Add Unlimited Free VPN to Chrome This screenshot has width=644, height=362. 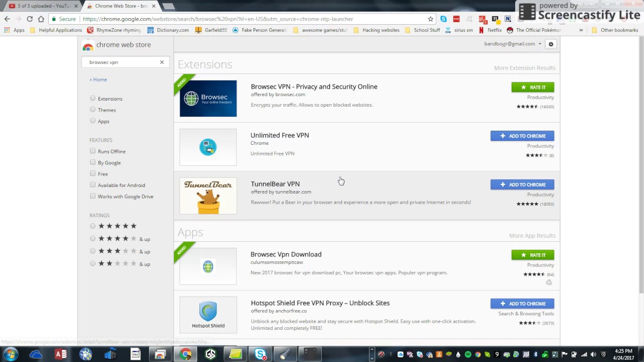pyautogui.click(x=522, y=136)
